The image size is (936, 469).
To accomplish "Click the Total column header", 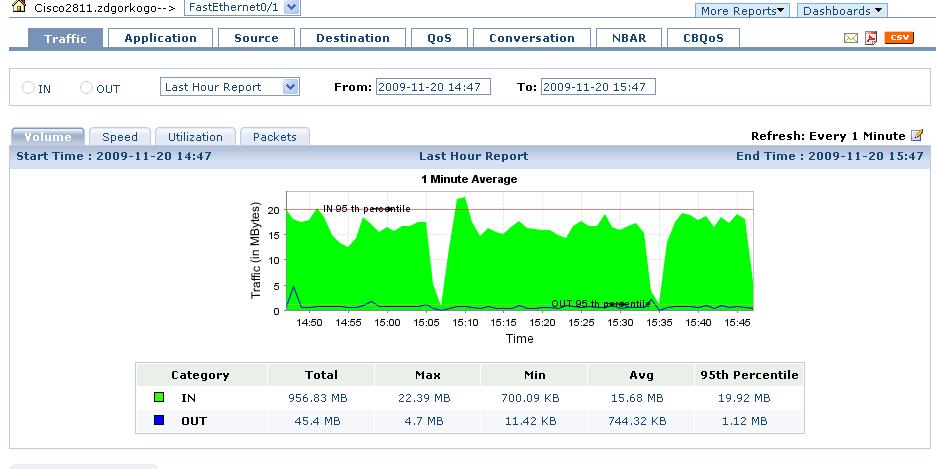I will click(321, 375).
